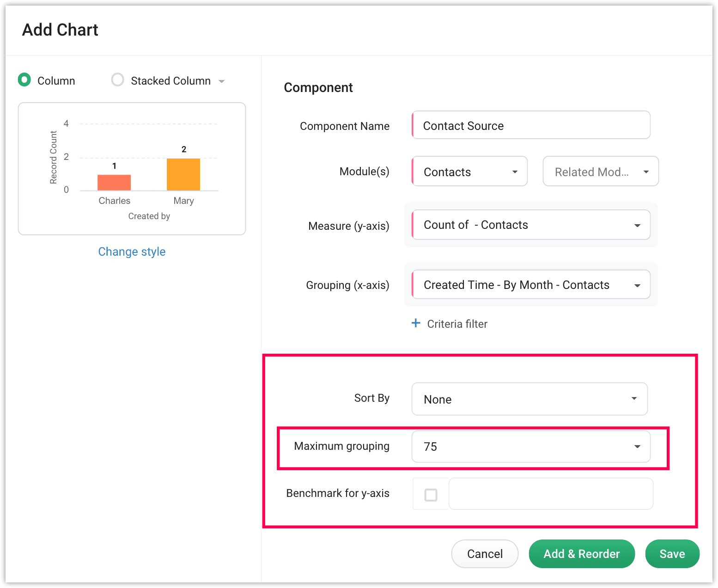Viewport: 718px width, 588px height.
Task: Click the Save button
Action: tap(672, 554)
